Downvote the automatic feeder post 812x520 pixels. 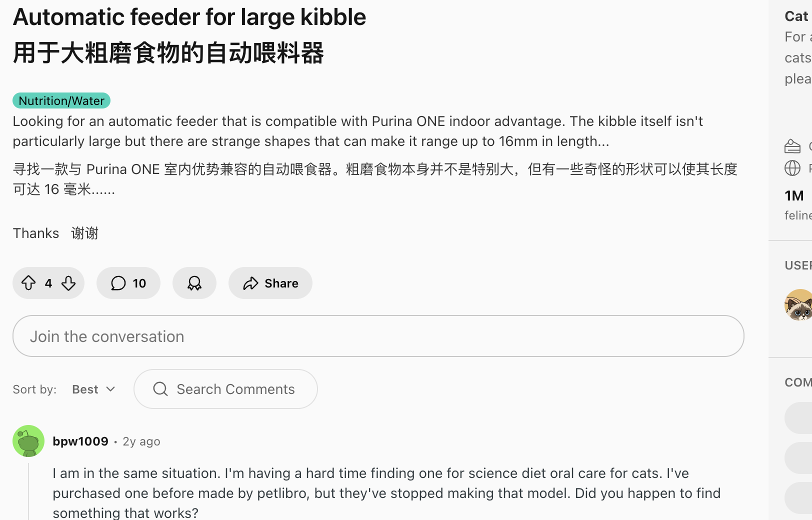tap(68, 283)
